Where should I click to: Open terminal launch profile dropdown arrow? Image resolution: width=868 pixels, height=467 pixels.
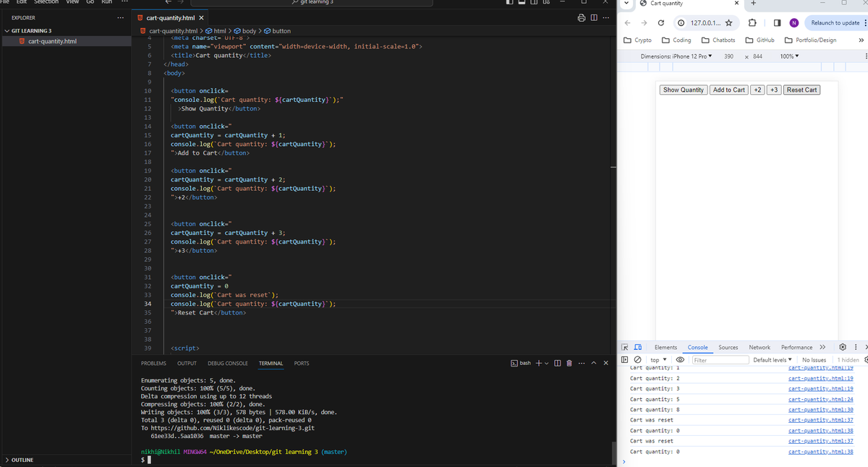(547, 363)
